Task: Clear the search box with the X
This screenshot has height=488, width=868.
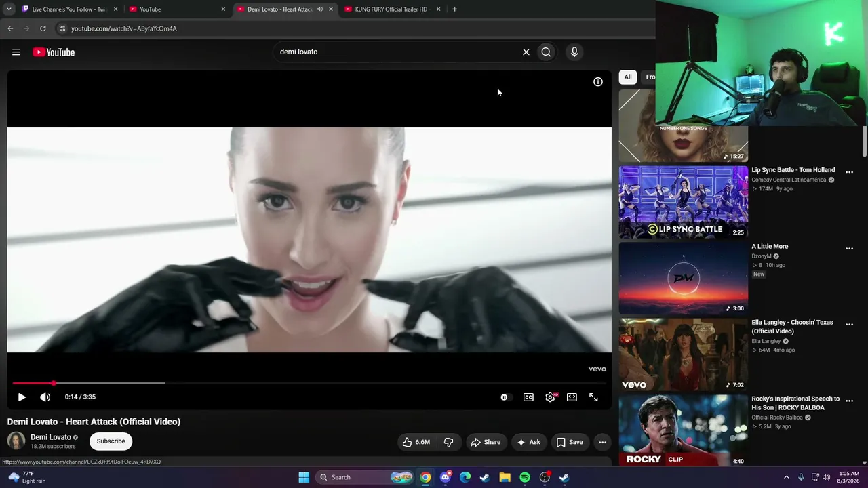Action: coord(526,52)
